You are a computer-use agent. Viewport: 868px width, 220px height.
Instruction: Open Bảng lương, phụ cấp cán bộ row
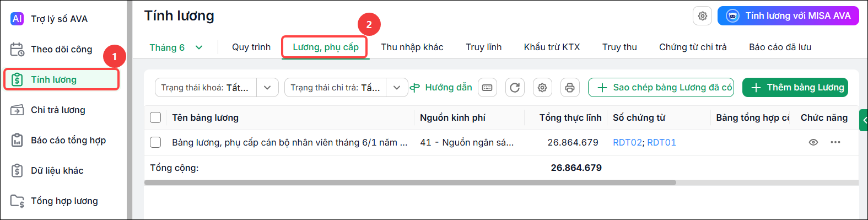tap(290, 142)
